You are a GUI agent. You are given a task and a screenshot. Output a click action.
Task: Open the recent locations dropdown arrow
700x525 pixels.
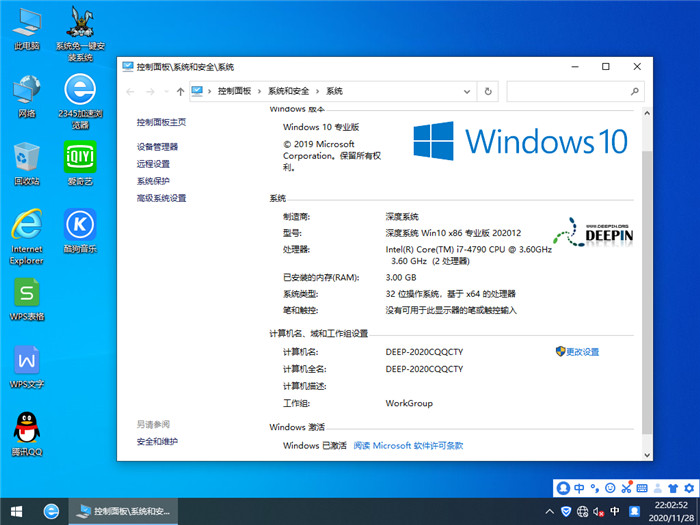(x=166, y=92)
